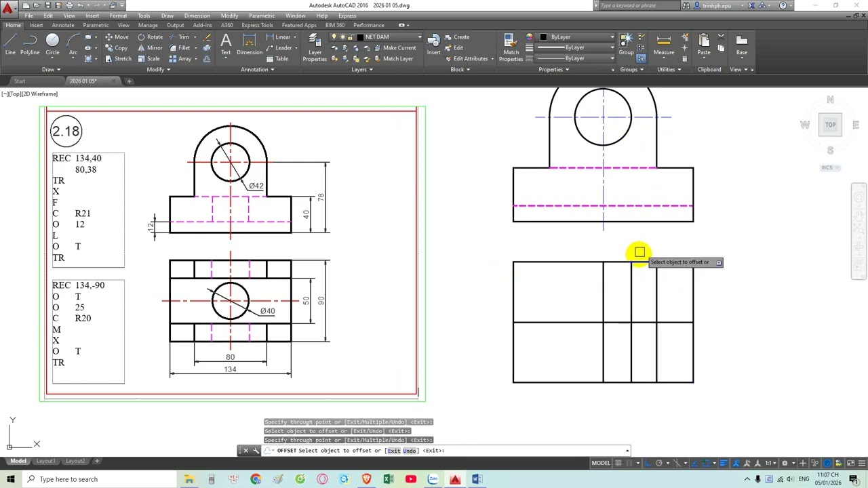868x488 pixels.
Task: Click the AutoCAD application menu logo
Action: point(8,9)
